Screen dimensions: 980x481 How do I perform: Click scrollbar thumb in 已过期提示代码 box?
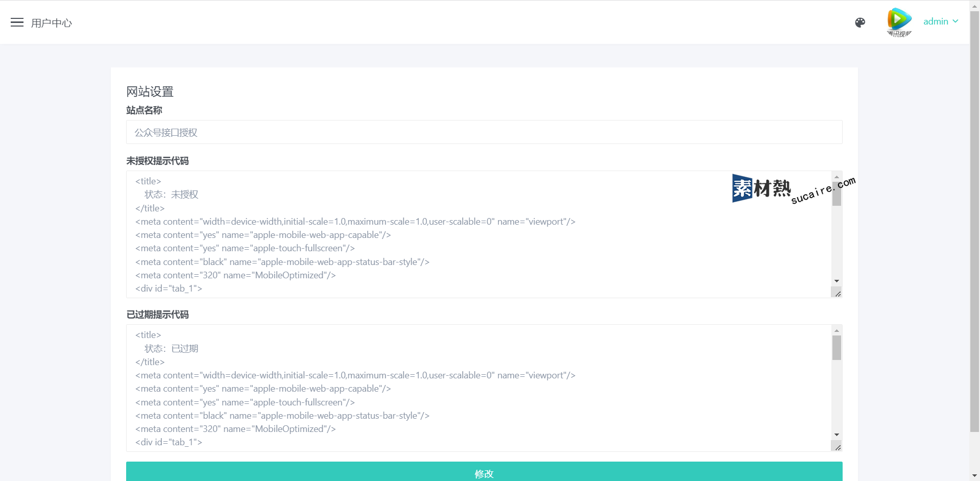coord(836,348)
